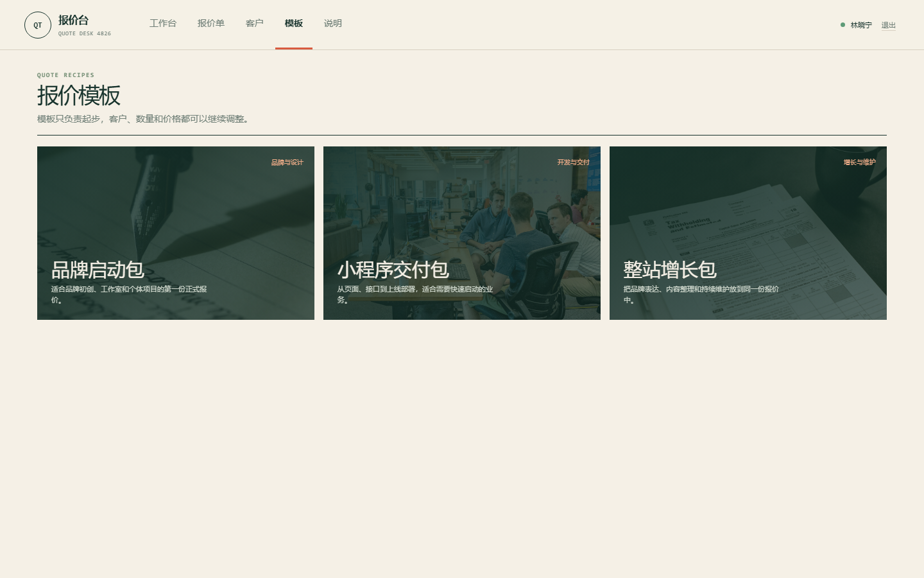924x578 pixels.
Task: Select the 模板 tab
Action: (x=294, y=24)
